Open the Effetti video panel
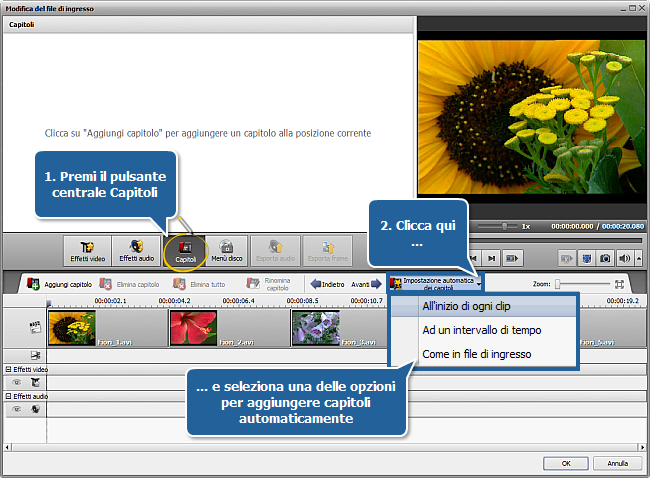The width and height of the screenshot is (650, 478). coord(86,251)
